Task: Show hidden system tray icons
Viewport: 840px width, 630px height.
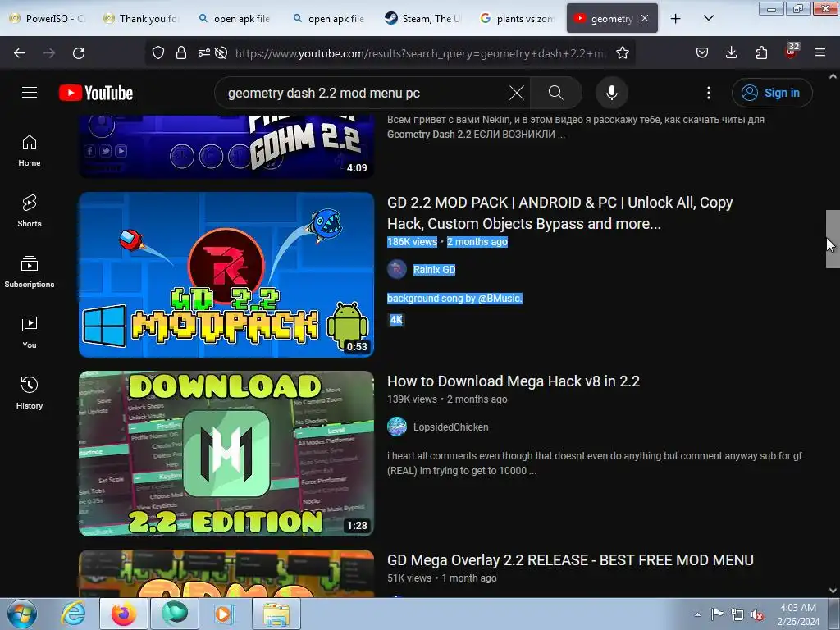Action: (697, 614)
